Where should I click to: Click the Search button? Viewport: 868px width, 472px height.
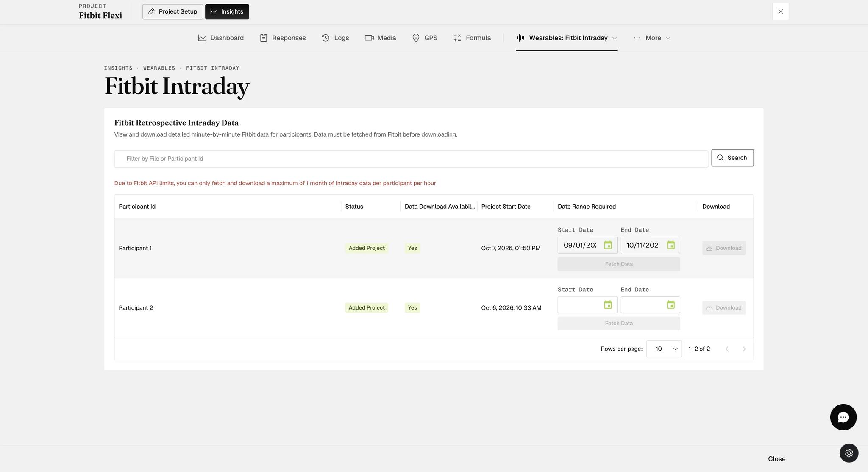pyautogui.click(x=732, y=158)
